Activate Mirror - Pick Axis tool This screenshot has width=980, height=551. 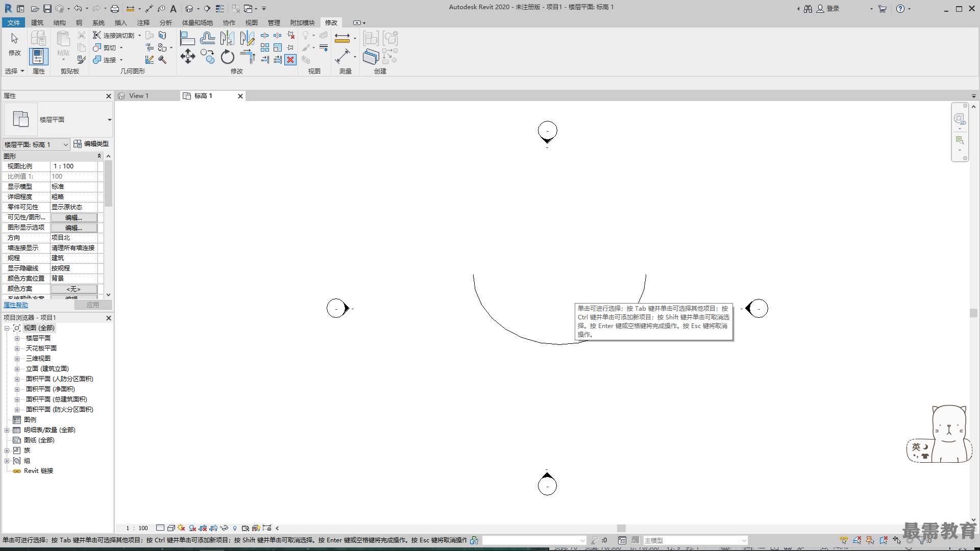[x=227, y=38]
